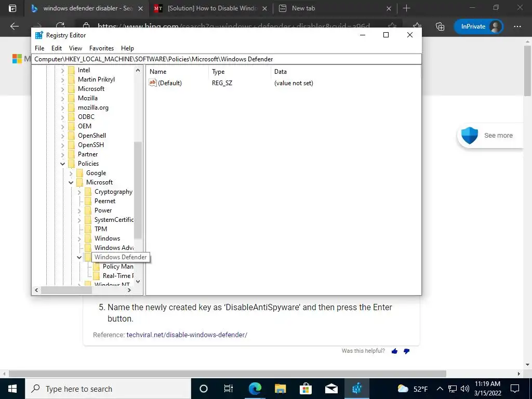This screenshot has width=532, height=399.
Task: Select the ODBC folder icon
Action: [71, 117]
